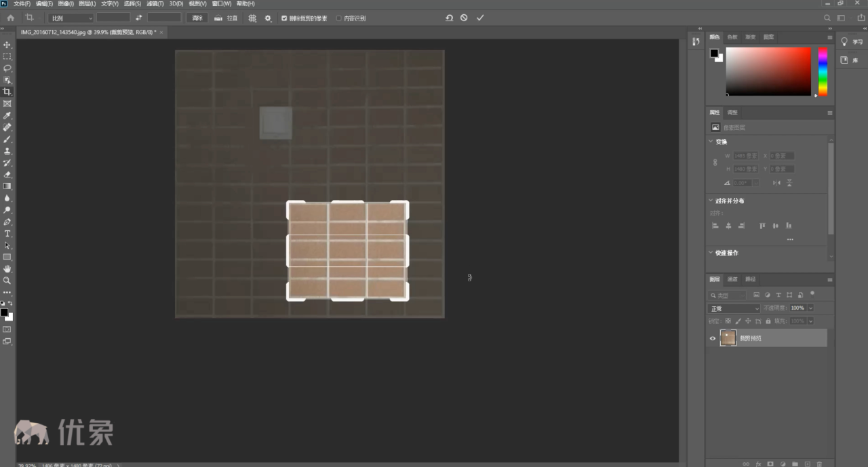
Task: Choose the Hand tool
Action: (x=7, y=269)
